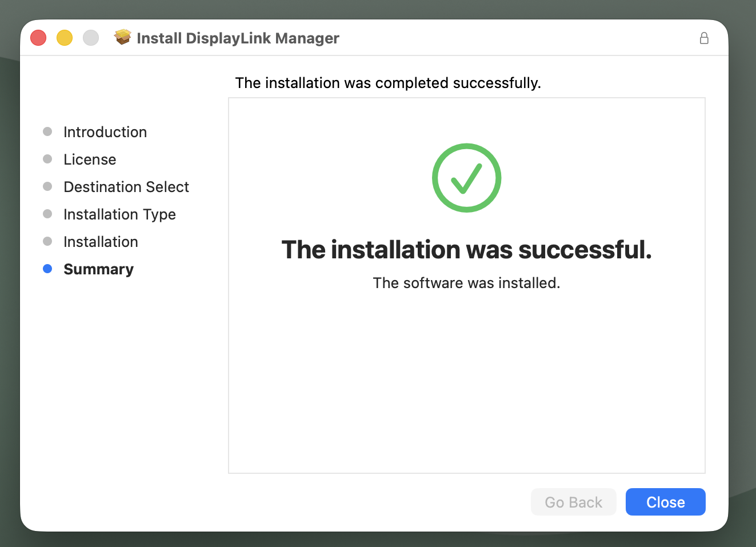The height and width of the screenshot is (547, 756).
Task: Click the package icon beside window title
Action: [123, 37]
